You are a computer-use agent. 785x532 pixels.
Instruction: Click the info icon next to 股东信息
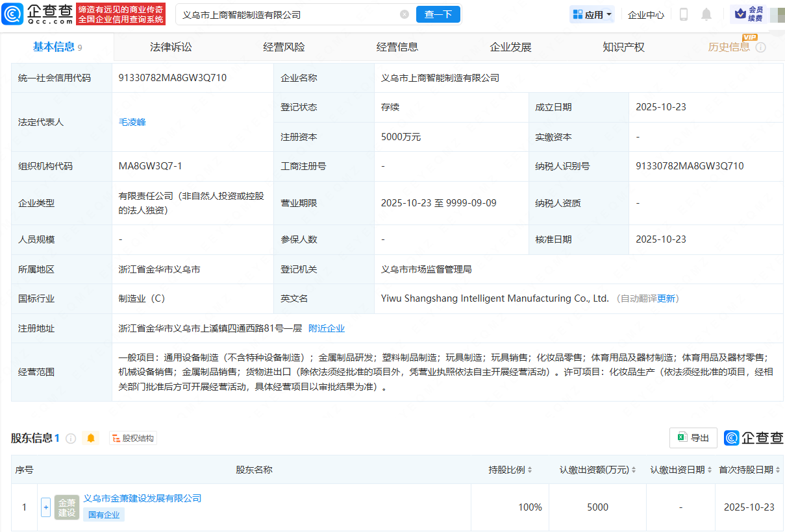(71, 439)
